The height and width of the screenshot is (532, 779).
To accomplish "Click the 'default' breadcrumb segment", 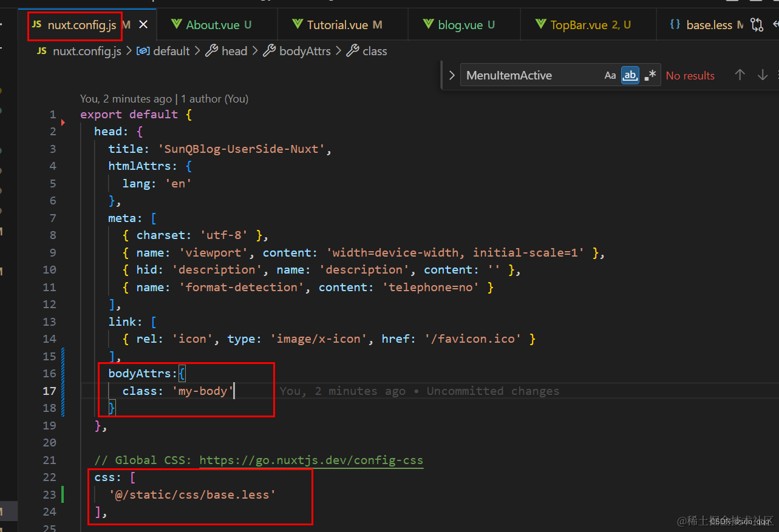I will pyautogui.click(x=171, y=51).
